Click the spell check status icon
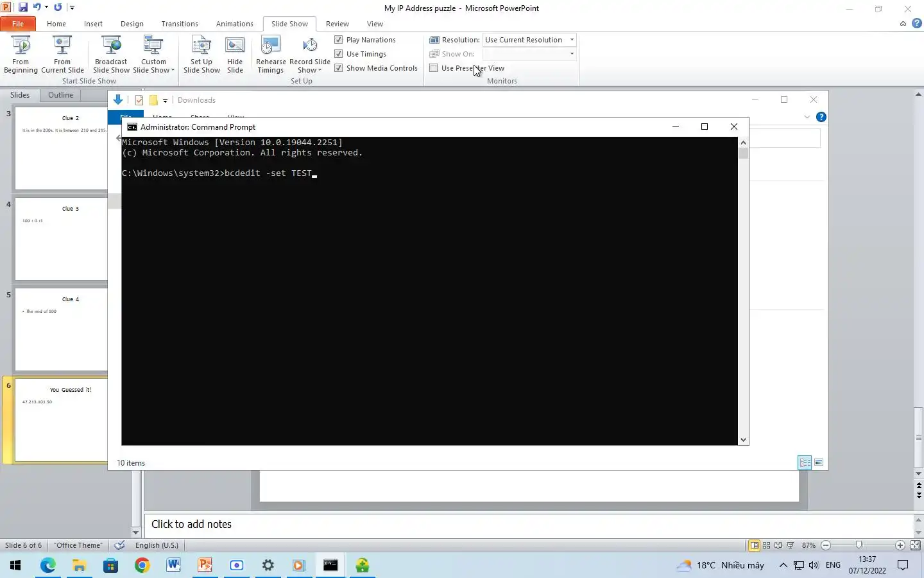The image size is (924, 578). tap(119, 545)
